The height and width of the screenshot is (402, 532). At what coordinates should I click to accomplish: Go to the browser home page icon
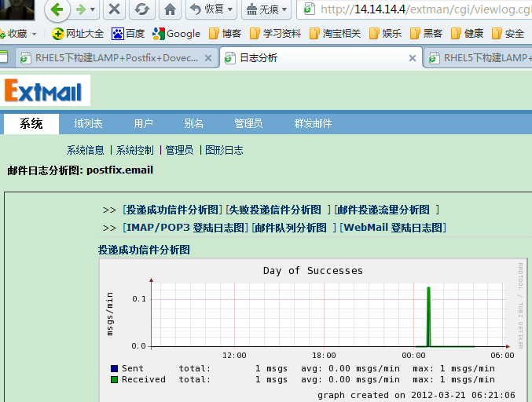[170, 9]
